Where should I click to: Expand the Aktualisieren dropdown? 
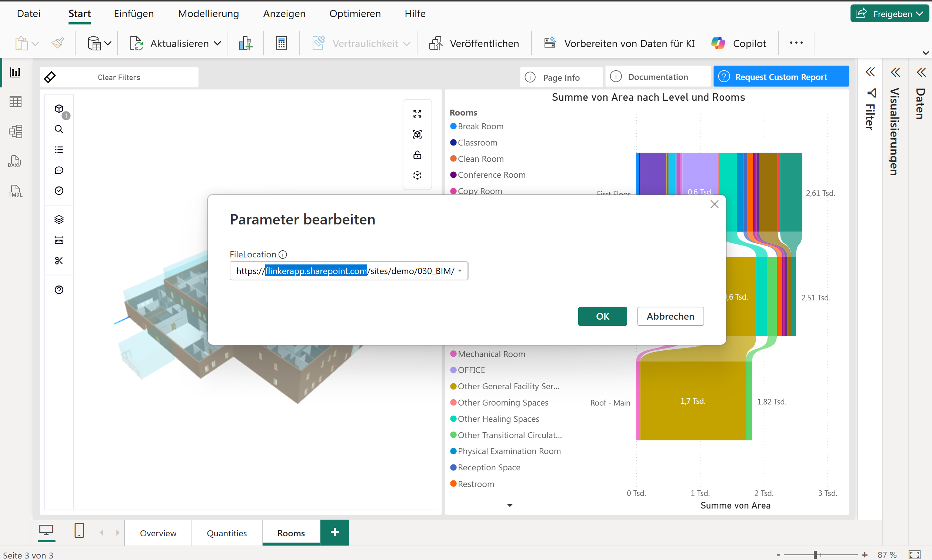pos(217,43)
